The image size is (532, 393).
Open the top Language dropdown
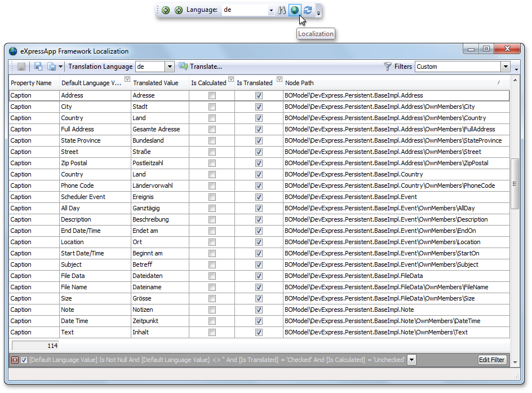coord(271,10)
